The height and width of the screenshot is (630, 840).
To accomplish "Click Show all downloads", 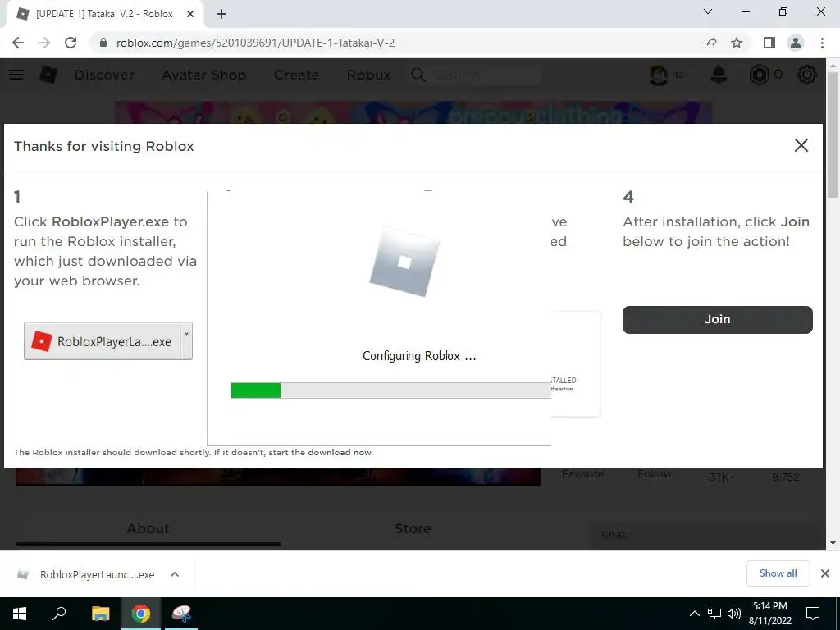I will click(x=778, y=573).
